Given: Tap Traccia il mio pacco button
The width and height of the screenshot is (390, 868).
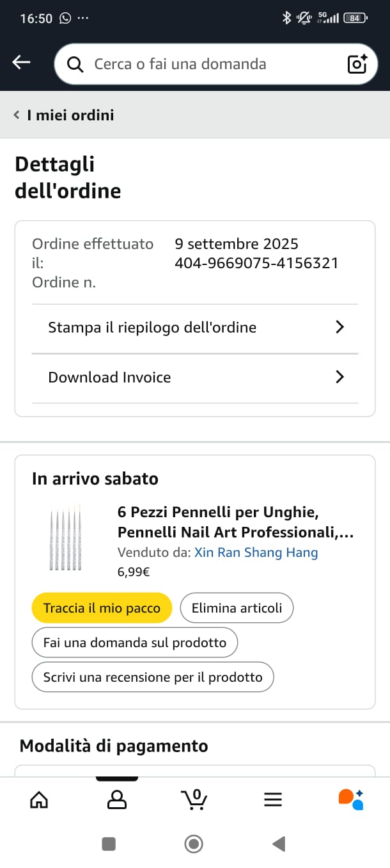Looking at the screenshot, I should (x=102, y=607).
